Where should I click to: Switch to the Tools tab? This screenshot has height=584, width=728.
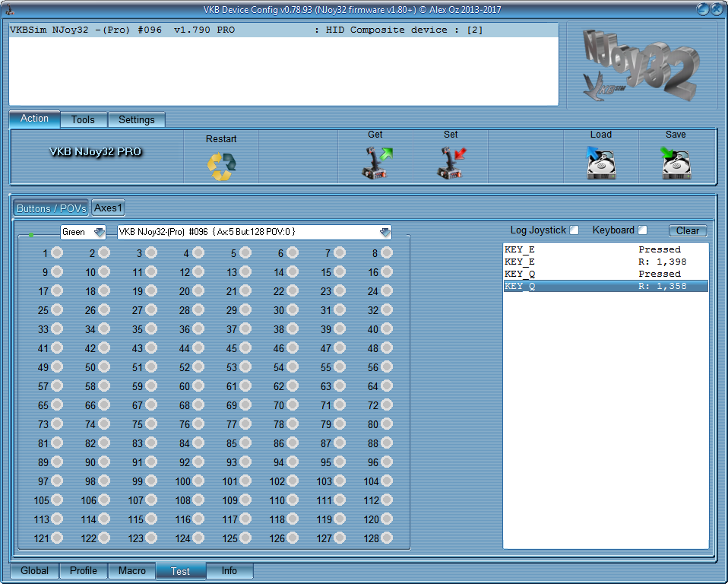[x=83, y=119]
